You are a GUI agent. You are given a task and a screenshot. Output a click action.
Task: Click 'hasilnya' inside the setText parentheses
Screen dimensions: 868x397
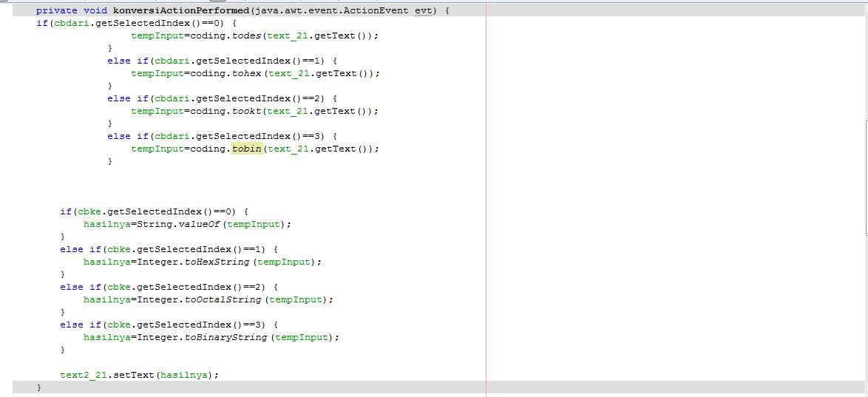185,374
